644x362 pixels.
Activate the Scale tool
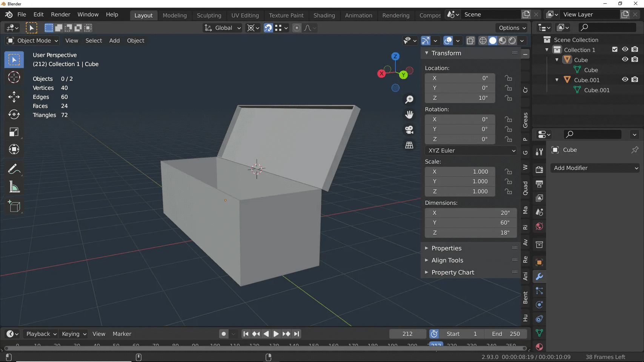pyautogui.click(x=14, y=132)
